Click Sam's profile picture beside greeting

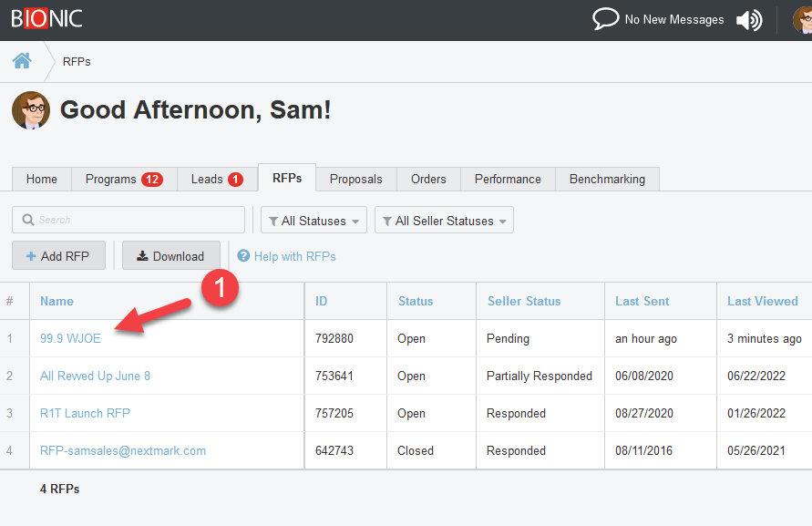pyautogui.click(x=31, y=110)
